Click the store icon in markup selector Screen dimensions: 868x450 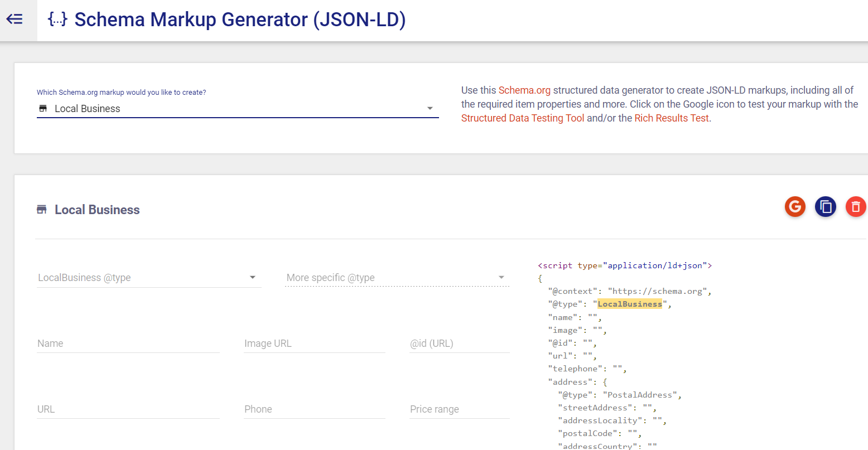43,109
